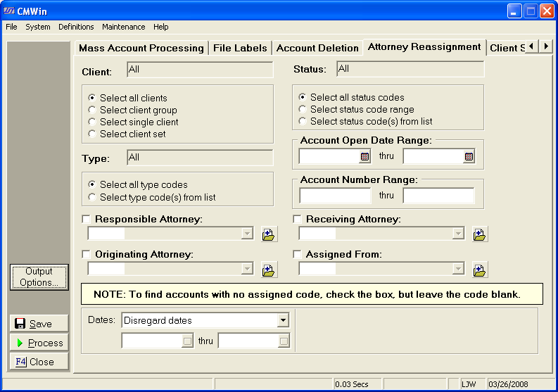The height and width of the screenshot is (392, 558).
Task: Click the Account Number Range start field
Action: 335,196
